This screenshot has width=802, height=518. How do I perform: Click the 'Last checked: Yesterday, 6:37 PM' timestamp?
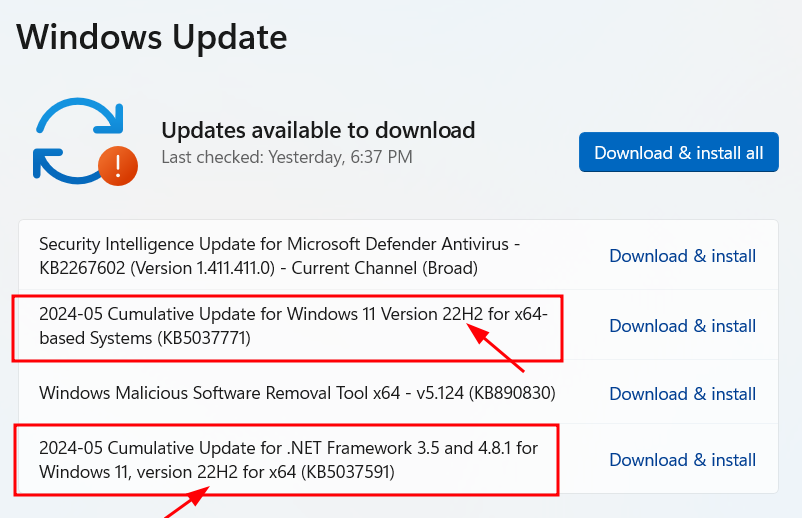coord(286,157)
